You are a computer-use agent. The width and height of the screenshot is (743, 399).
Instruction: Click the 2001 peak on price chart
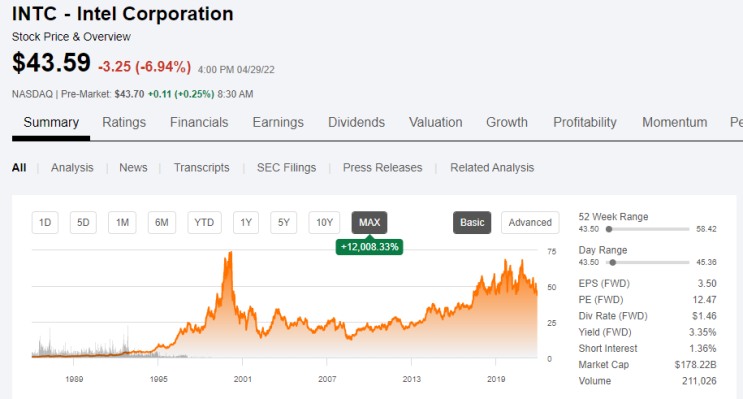pyautogui.click(x=230, y=254)
